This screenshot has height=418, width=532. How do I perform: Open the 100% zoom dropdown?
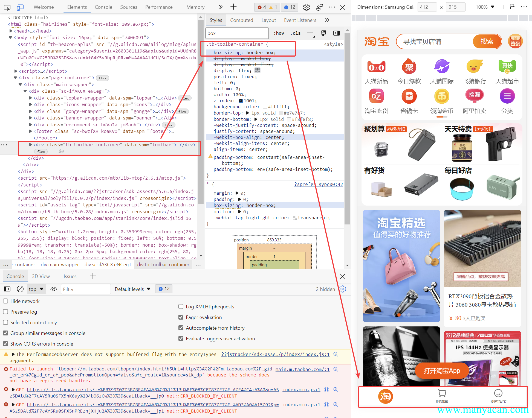click(x=485, y=7)
